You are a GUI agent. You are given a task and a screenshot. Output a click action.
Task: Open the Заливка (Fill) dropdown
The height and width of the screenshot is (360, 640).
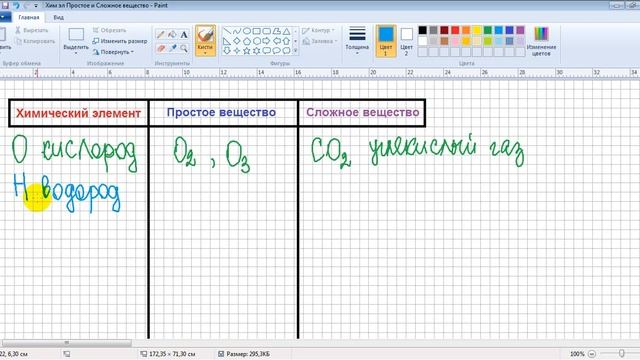(x=320, y=41)
